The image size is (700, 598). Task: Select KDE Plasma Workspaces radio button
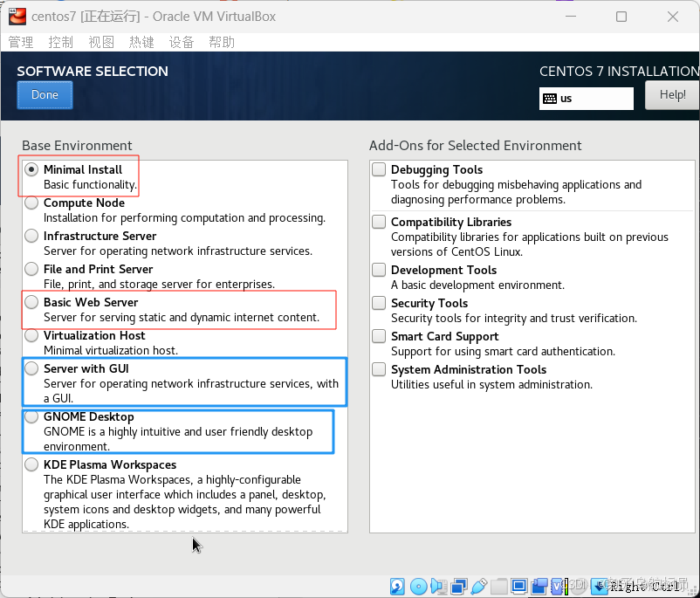pos(31,464)
